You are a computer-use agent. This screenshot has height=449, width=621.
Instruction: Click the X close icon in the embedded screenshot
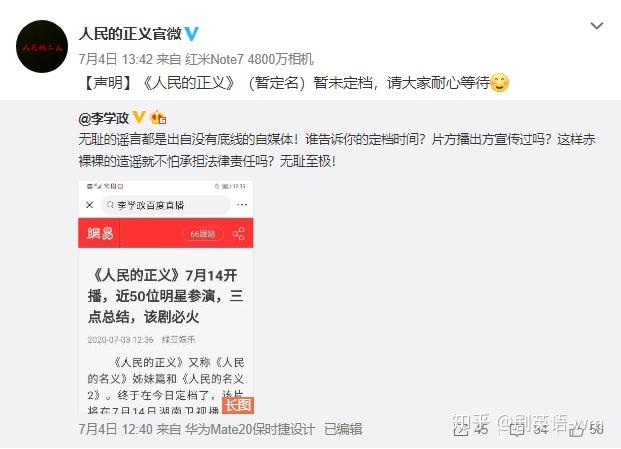(90, 205)
